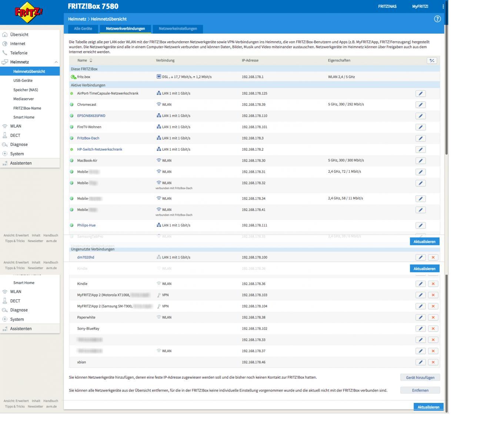Click the Verbindung column header
The image size is (504, 444).
(165, 60)
